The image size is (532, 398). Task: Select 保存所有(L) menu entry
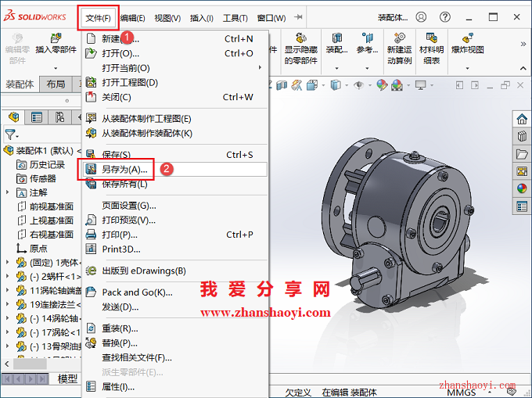pyautogui.click(x=175, y=184)
